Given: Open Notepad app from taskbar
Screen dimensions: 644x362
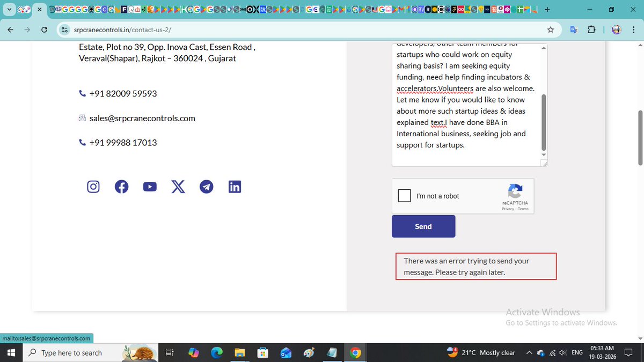Looking at the screenshot, I should point(332,352).
